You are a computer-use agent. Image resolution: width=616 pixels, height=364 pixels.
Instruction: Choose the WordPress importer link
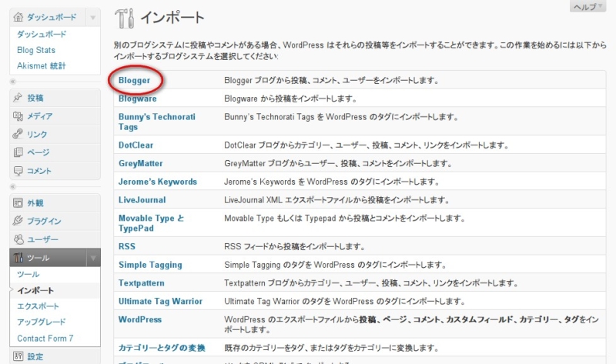point(140,319)
